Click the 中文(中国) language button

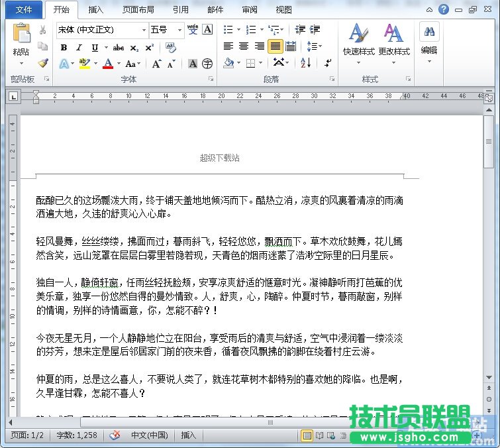(x=149, y=435)
